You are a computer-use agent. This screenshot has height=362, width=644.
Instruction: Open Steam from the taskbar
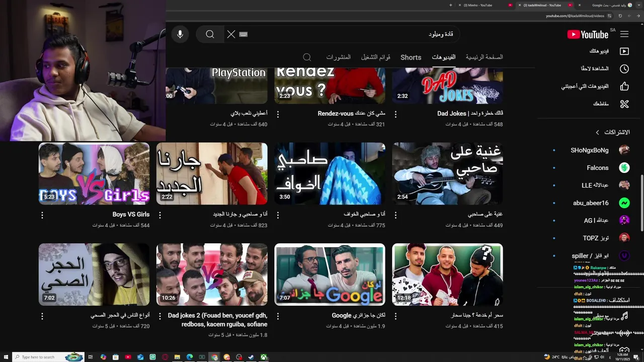pos(251,357)
